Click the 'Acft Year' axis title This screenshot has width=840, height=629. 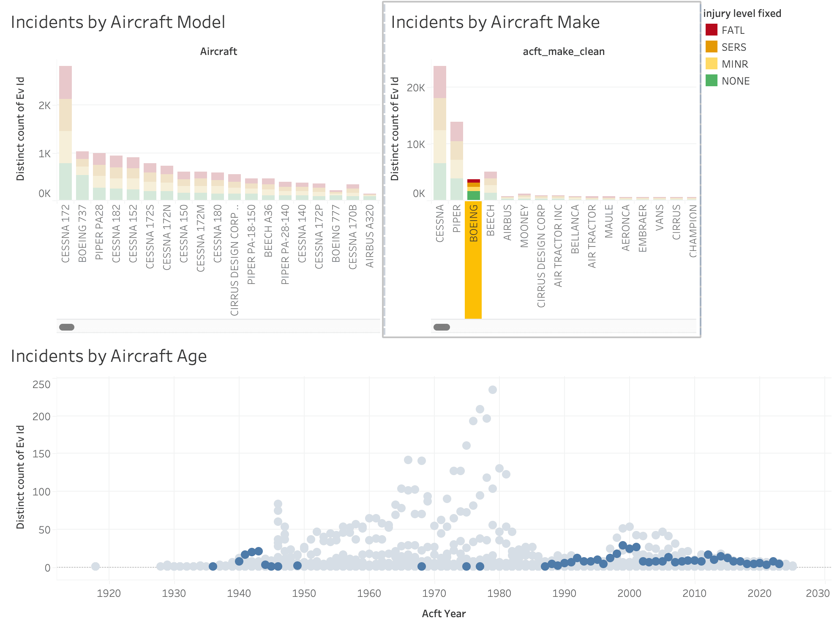444,614
